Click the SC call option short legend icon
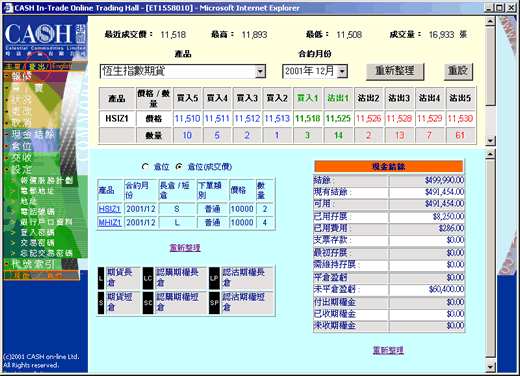The height and width of the screenshot is (376, 520). 148,303
